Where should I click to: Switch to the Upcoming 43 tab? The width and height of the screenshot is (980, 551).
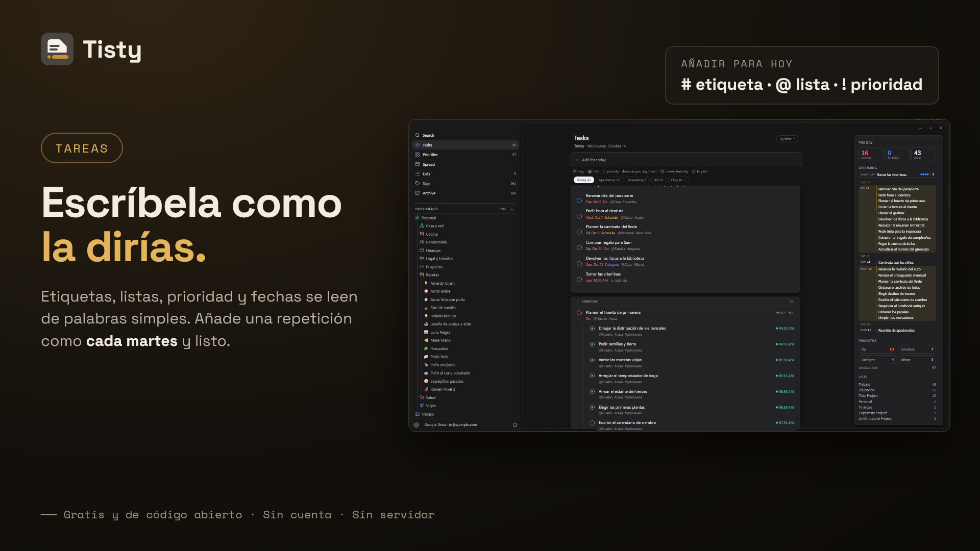609,180
